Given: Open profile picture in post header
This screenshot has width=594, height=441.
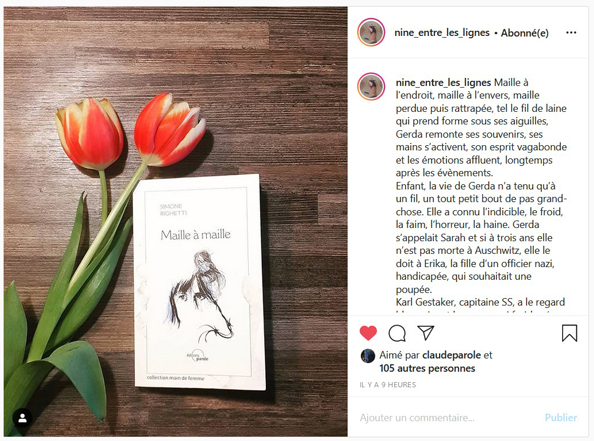Looking at the screenshot, I should [371, 33].
